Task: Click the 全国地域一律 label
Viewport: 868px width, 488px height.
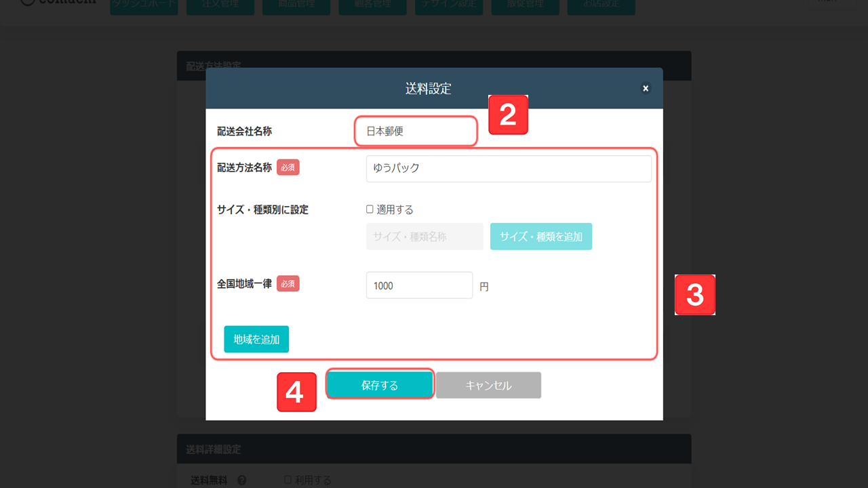Action: (x=244, y=284)
